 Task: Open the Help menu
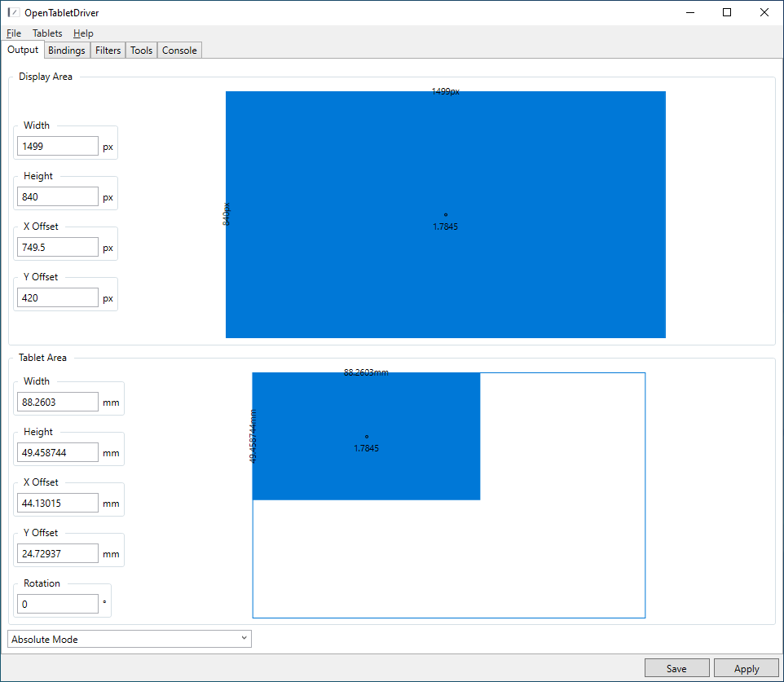tap(83, 33)
